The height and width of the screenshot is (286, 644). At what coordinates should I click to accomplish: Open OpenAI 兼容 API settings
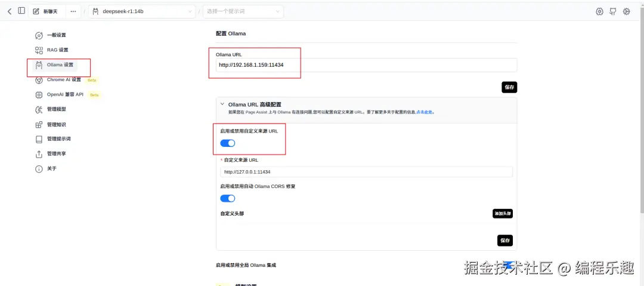point(59,95)
